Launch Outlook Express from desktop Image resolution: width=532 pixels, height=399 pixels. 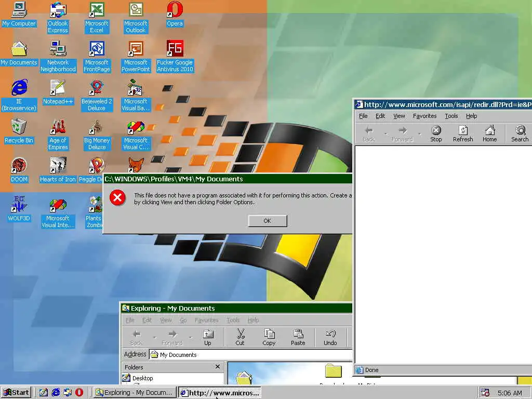coord(58,17)
